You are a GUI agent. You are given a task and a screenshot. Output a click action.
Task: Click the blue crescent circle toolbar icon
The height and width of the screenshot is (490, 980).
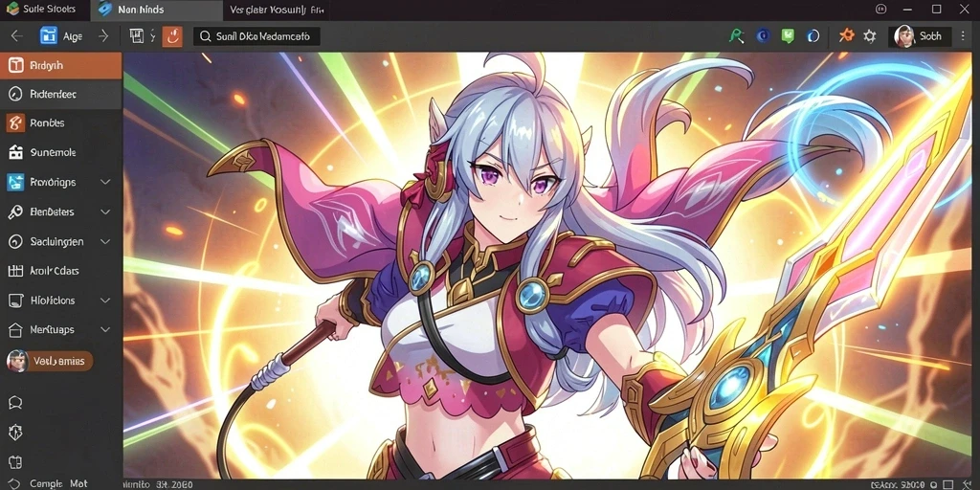click(813, 36)
